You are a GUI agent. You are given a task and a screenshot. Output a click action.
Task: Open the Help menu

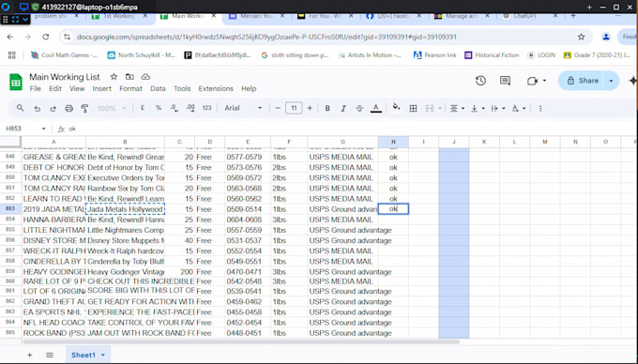[x=249, y=89]
